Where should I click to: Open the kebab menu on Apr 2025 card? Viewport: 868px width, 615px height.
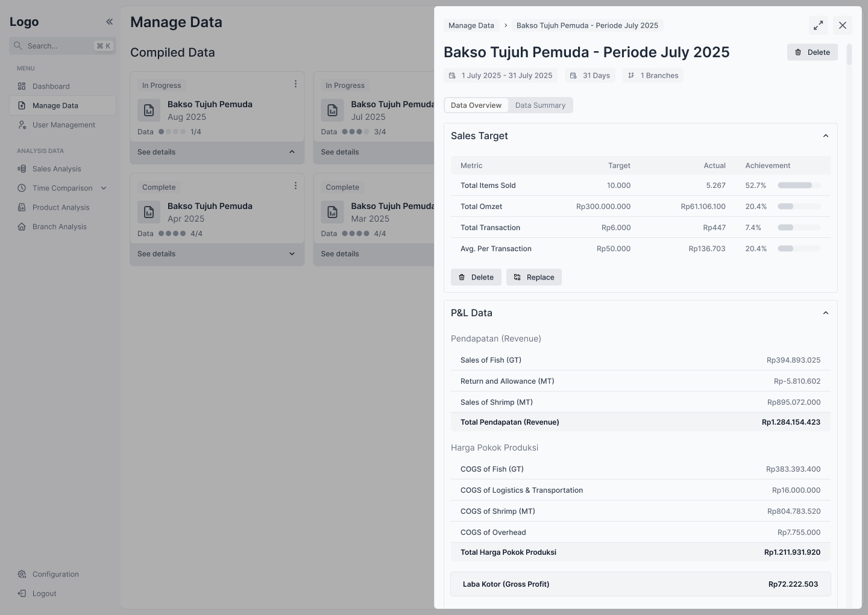295,186
